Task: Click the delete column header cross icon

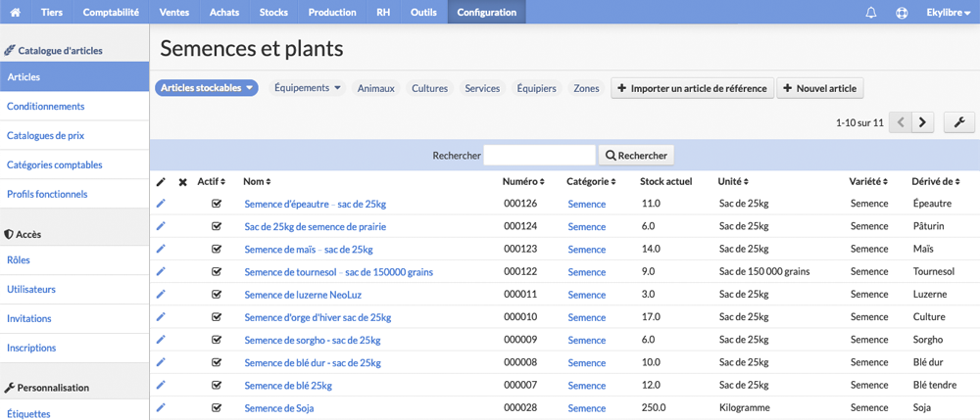Action: click(x=182, y=182)
